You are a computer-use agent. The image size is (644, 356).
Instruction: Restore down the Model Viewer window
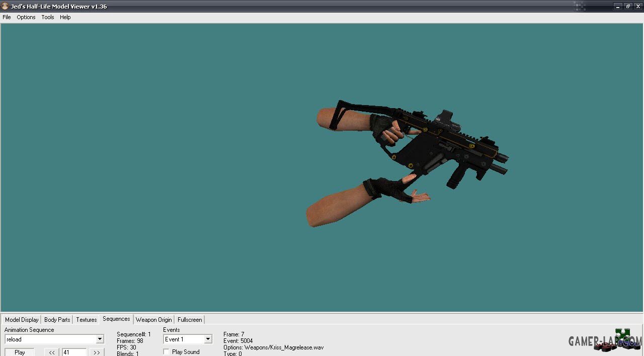(x=628, y=7)
